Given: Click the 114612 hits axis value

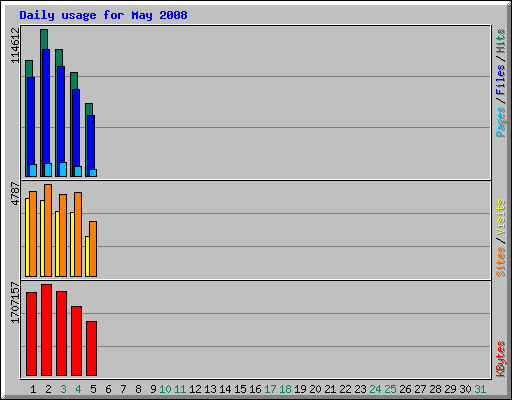Looking at the screenshot, I should [15, 45].
